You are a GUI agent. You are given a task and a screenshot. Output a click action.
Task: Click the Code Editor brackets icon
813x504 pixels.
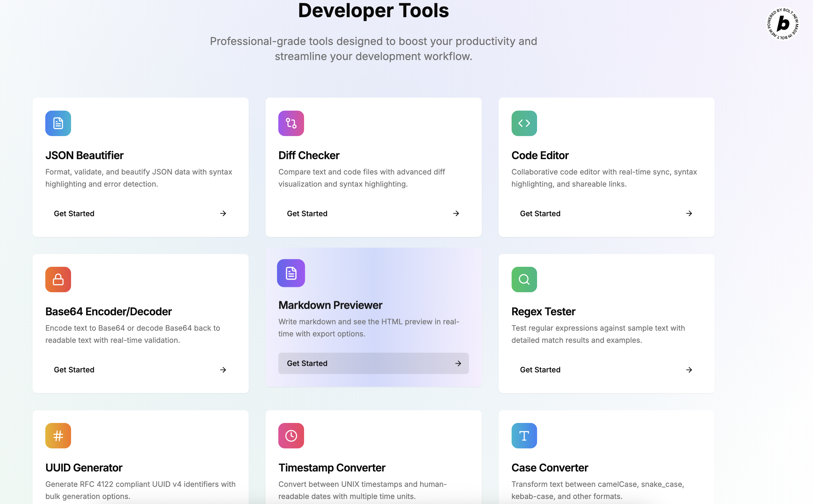point(524,123)
